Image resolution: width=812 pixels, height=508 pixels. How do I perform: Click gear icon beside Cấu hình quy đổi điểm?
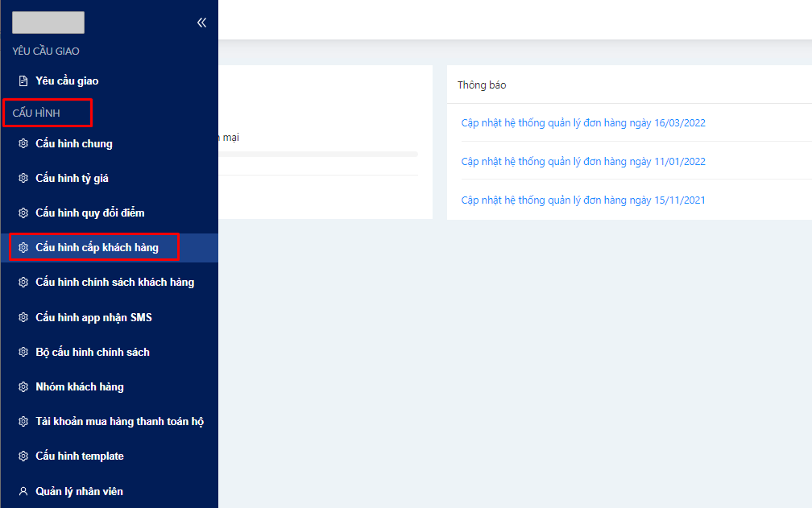(x=23, y=213)
